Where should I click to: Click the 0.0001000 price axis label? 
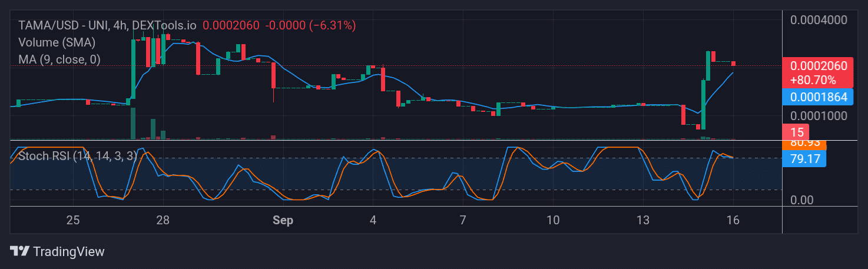coord(819,115)
